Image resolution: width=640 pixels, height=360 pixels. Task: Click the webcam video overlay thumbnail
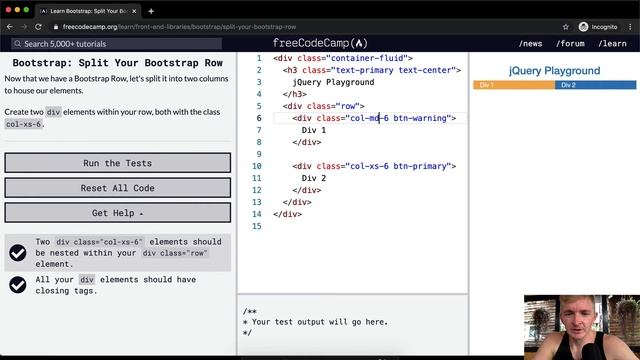(x=582, y=327)
